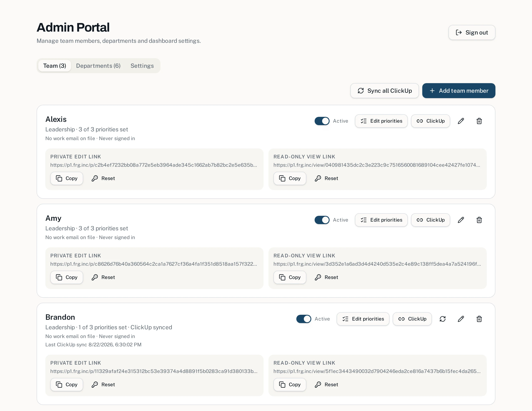Viewport: 532px width, 411px height.
Task: Toggle Brandon's Active switch
Action: click(x=304, y=319)
